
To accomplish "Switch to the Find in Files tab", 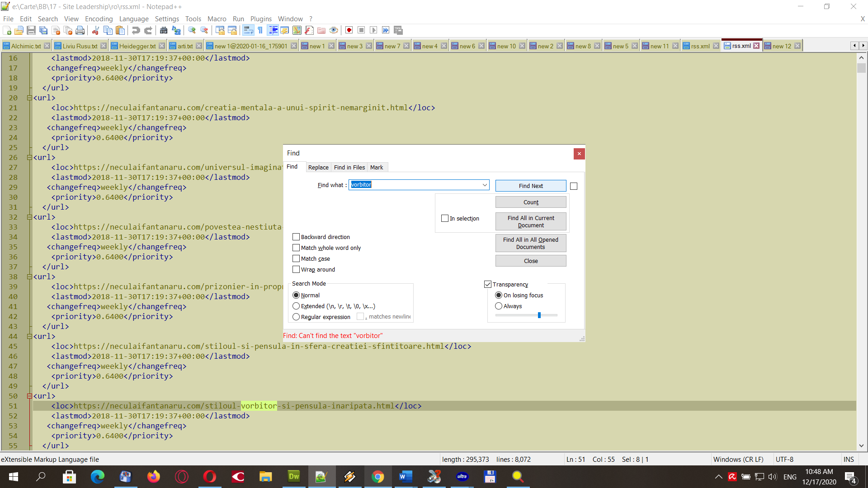I will coord(349,167).
